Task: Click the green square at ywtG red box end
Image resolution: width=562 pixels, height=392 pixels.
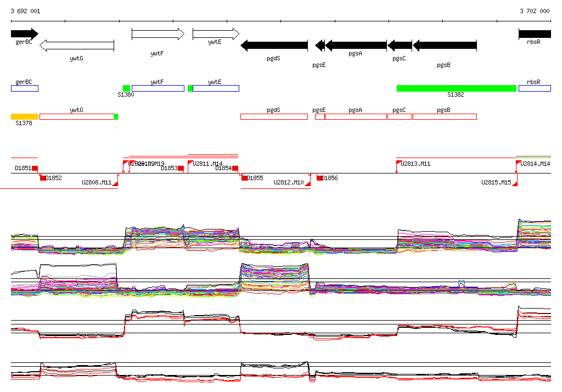Action: coord(116,116)
